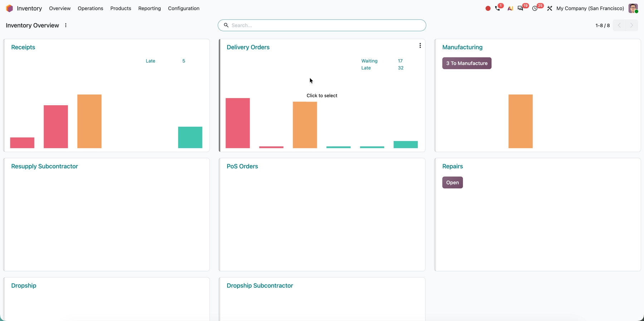Viewport: 644px width, 321px height.
Task: Open the Overview menu
Action: click(x=60, y=8)
